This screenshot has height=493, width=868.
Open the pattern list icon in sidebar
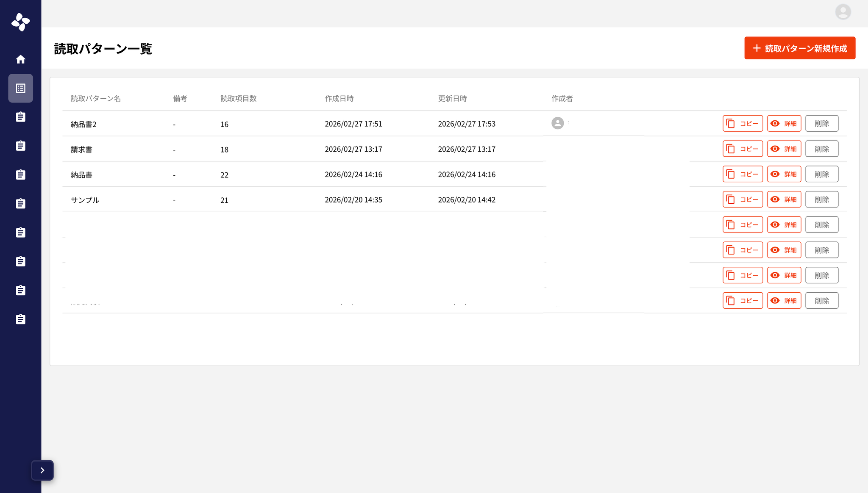[20, 88]
